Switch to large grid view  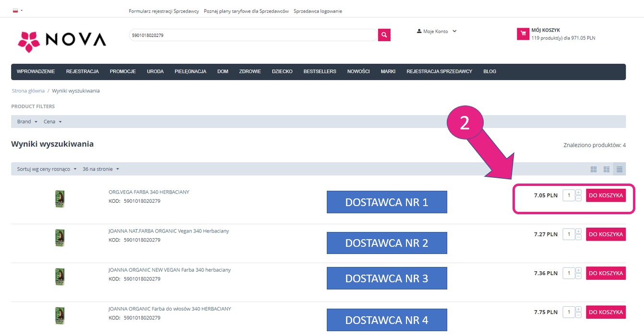[594, 169]
